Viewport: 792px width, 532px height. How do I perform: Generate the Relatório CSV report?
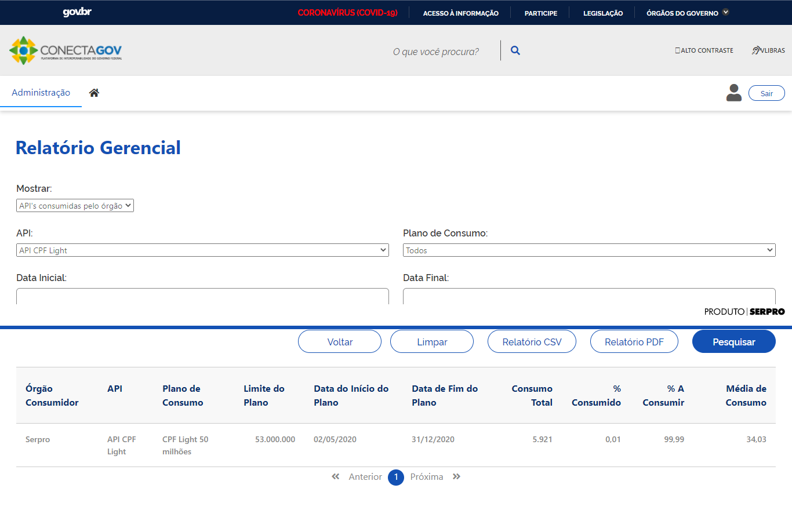click(531, 341)
